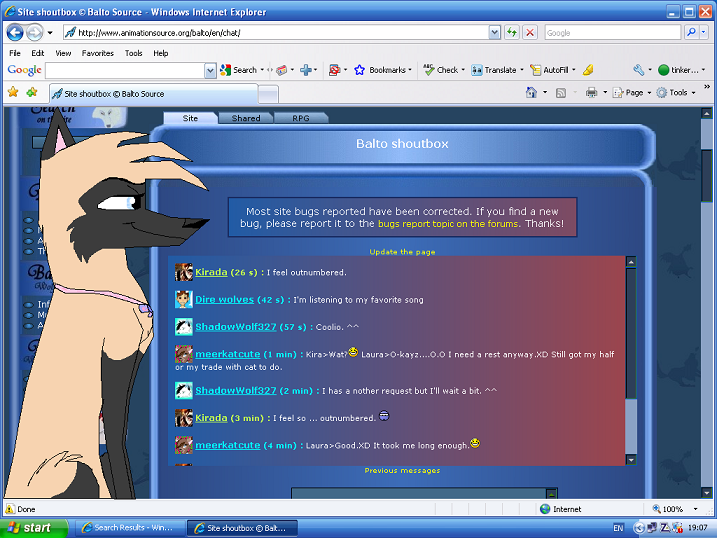717x538 pixels.
Task: Open the Edit menu
Action: pos(37,53)
